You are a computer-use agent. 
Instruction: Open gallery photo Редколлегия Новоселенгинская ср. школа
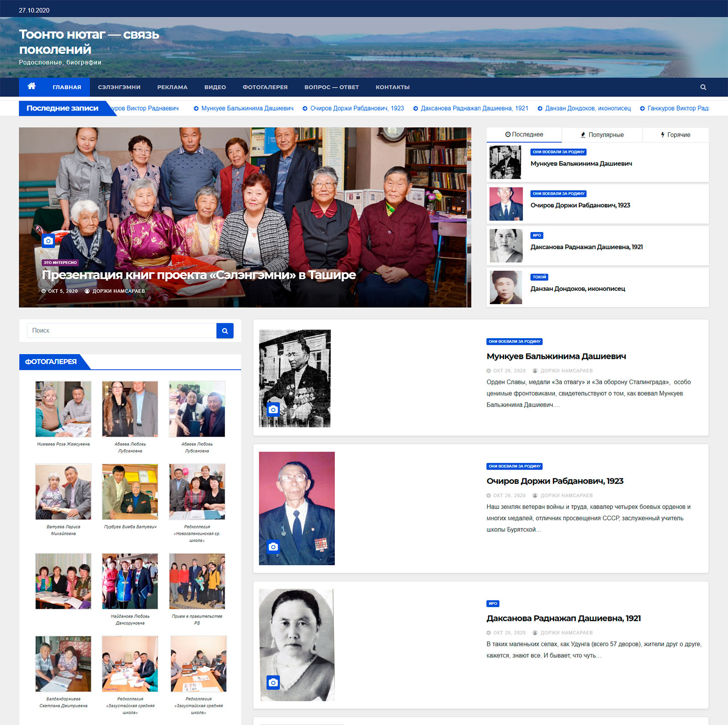click(197, 492)
